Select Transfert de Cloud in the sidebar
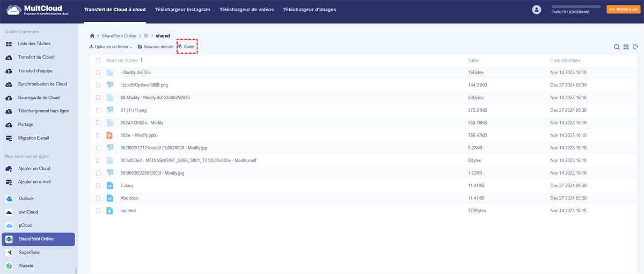This screenshot has width=644, height=274. point(36,57)
